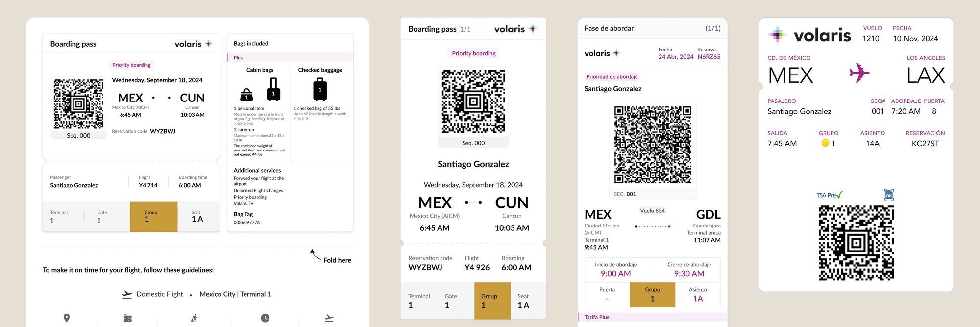Click the large volaris logo on the LAX pass
980x327 pixels.
point(809,35)
